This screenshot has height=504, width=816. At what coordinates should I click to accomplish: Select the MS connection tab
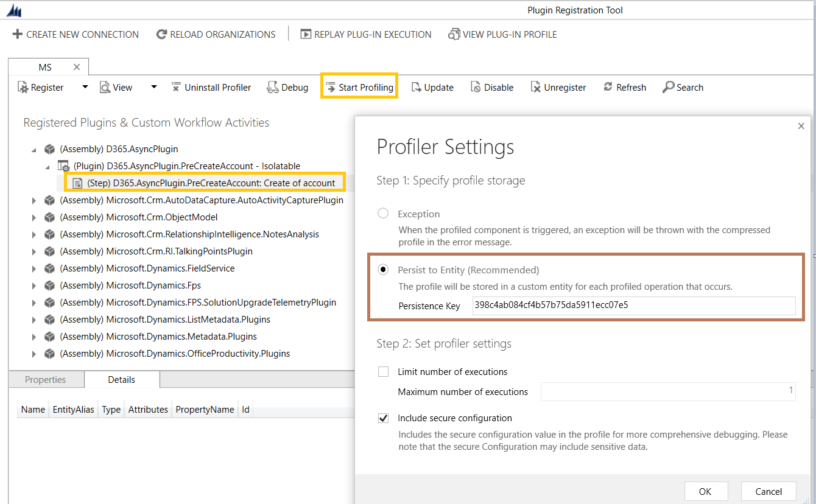(45, 66)
